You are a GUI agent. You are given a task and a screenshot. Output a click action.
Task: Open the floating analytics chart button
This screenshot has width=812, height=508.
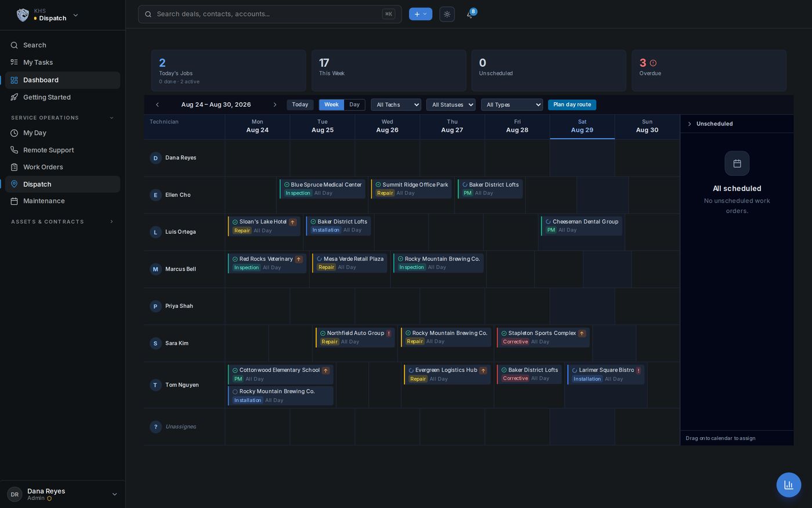click(789, 485)
